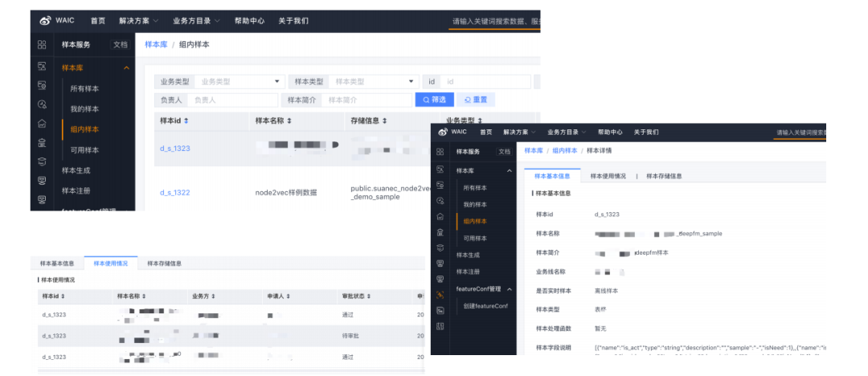Click the orange highlighted scan icon in the detail window sidebar
The height and width of the screenshot is (376, 868).
tap(440, 295)
